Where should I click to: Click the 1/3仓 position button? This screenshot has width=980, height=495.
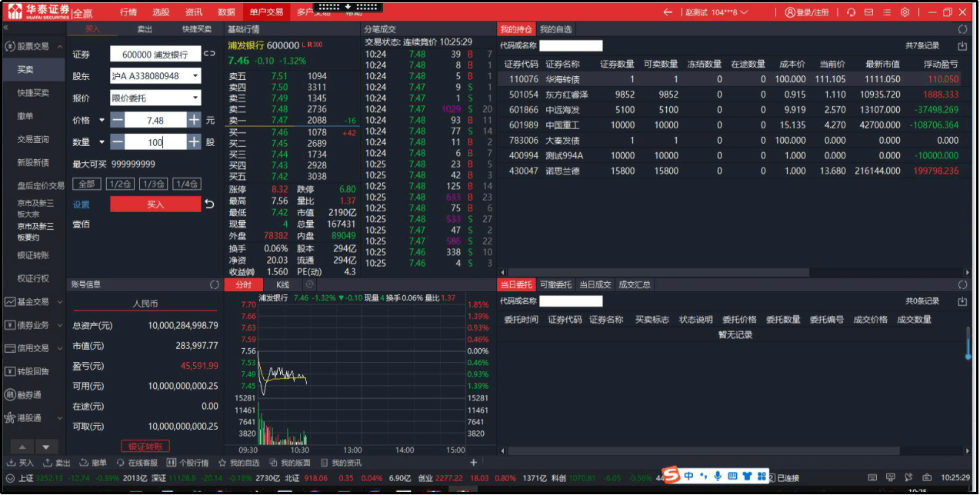tap(153, 184)
